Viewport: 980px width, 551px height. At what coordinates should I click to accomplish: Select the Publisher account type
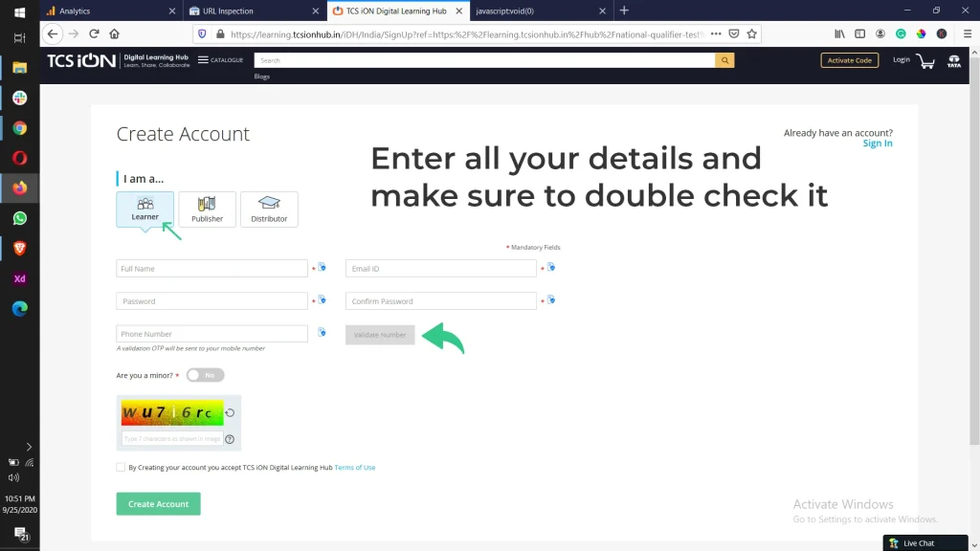pos(207,209)
